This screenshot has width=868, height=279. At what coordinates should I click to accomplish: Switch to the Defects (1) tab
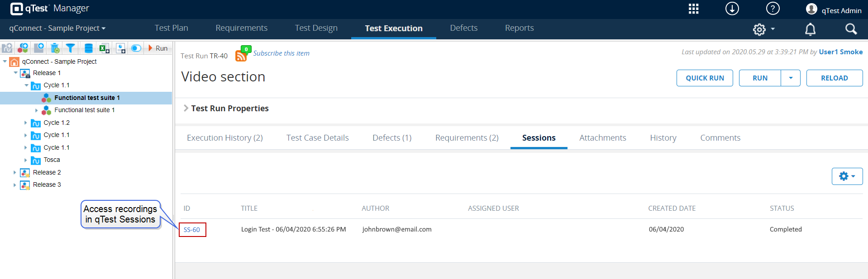[392, 138]
